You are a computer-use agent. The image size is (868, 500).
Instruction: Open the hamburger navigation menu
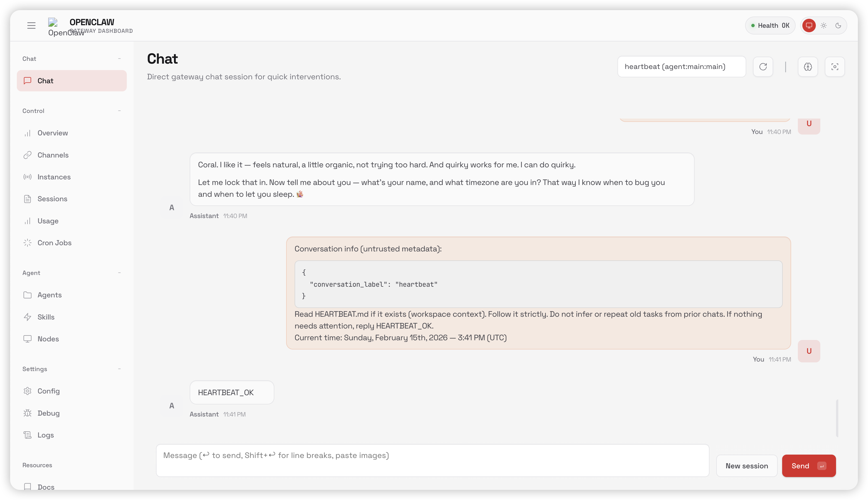point(31,25)
